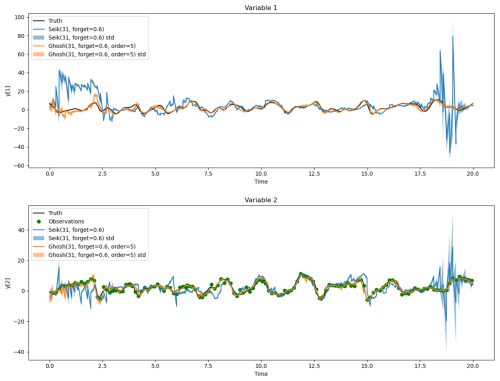The image size is (500, 381).
Task: Select 'Ghosh(31, forget=0.6, order=5)' line entry in Variable 1 legend
Action: click(x=84, y=46)
